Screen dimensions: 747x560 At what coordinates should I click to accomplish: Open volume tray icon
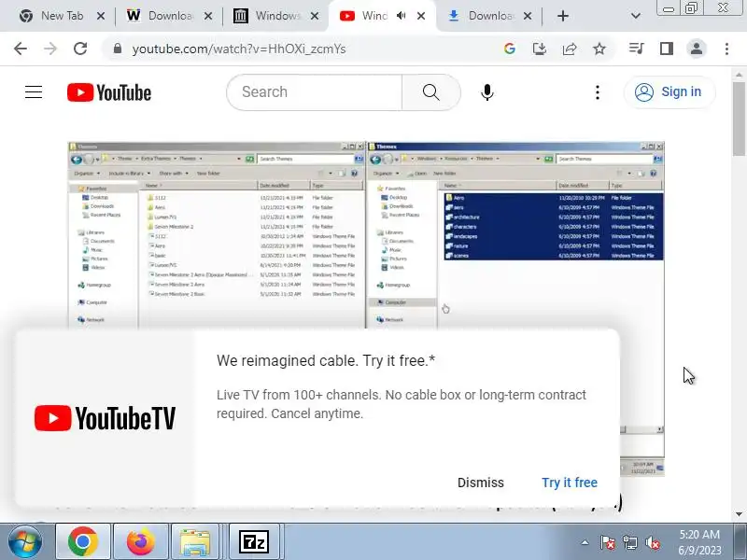[652, 542]
